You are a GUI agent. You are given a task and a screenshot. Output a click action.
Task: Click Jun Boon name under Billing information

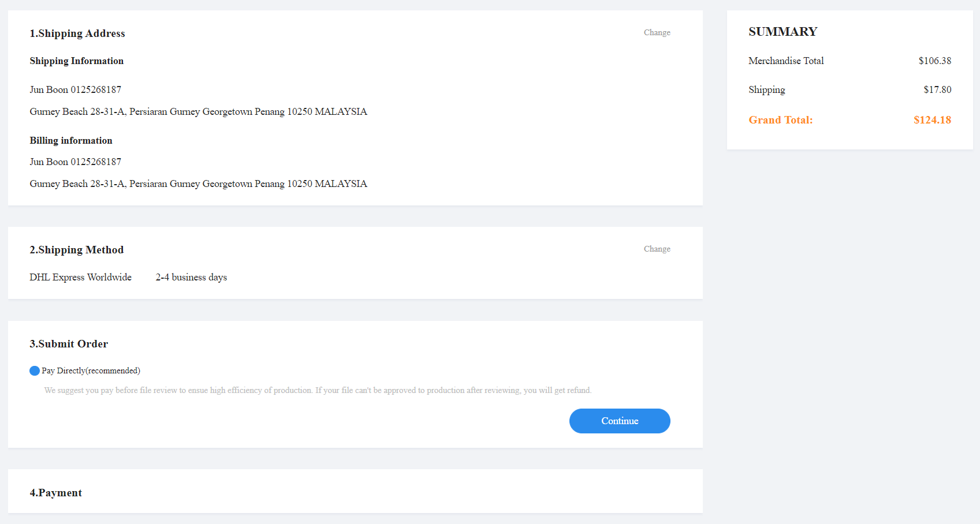[49, 162]
